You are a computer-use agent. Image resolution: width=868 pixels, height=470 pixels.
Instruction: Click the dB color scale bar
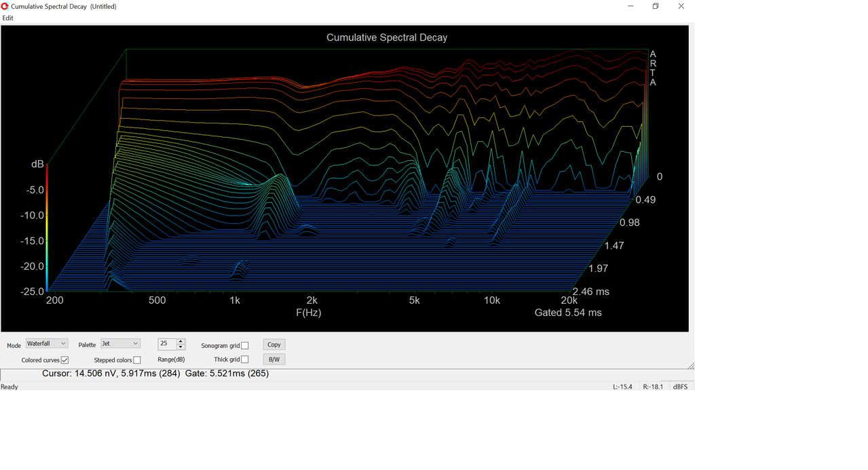[47, 227]
